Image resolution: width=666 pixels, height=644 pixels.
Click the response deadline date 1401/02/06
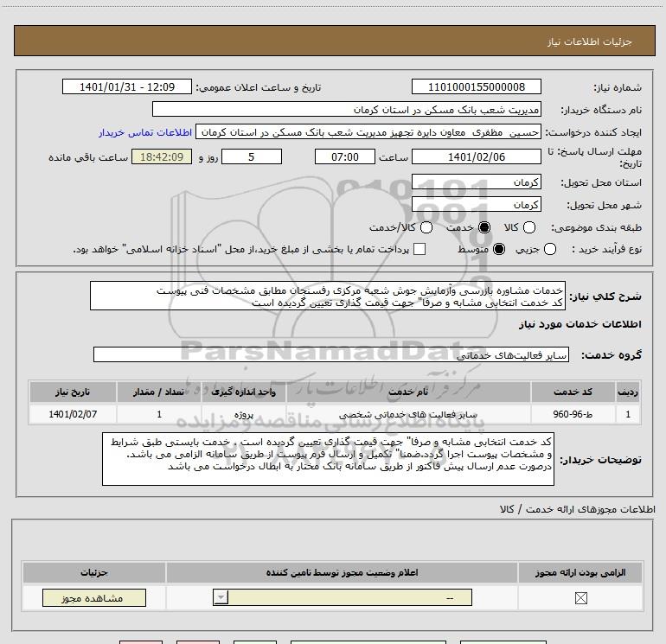pyautogui.click(x=476, y=156)
